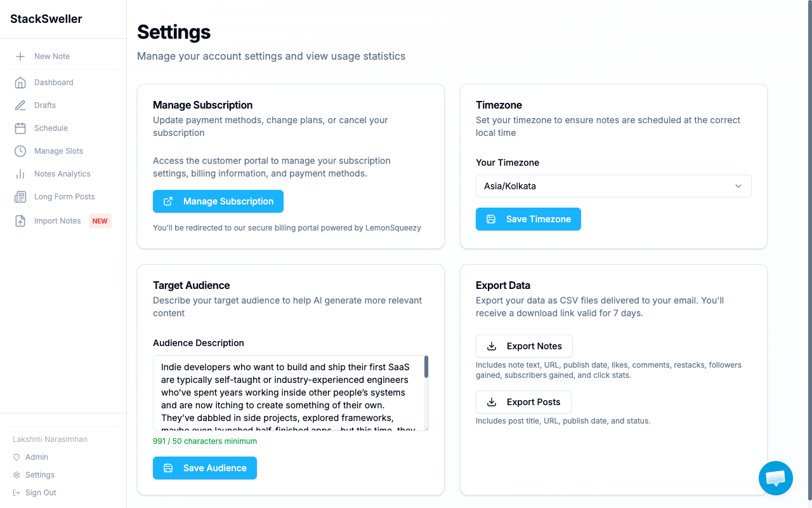
Task: Open the Your Timezone dropdown
Action: click(613, 186)
